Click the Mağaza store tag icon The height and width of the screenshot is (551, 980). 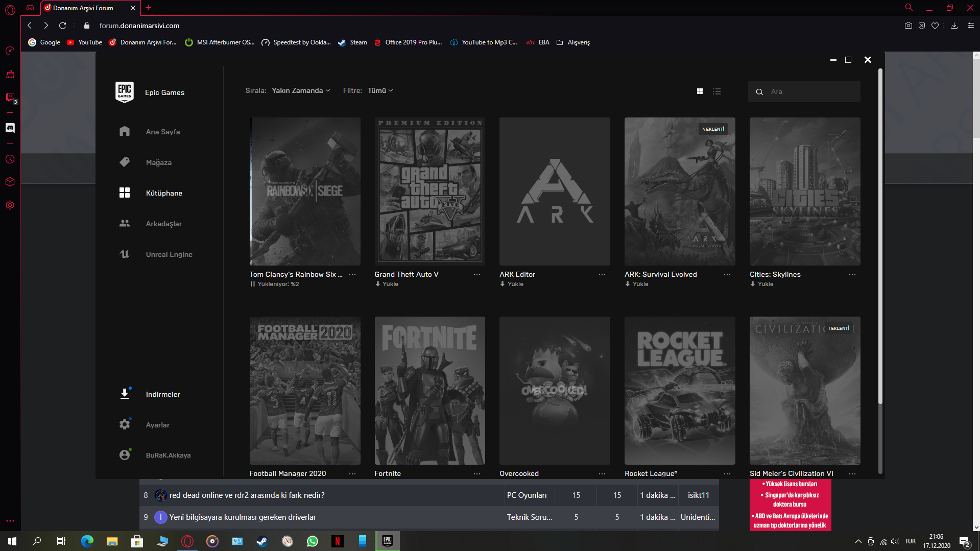(x=125, y=162)
